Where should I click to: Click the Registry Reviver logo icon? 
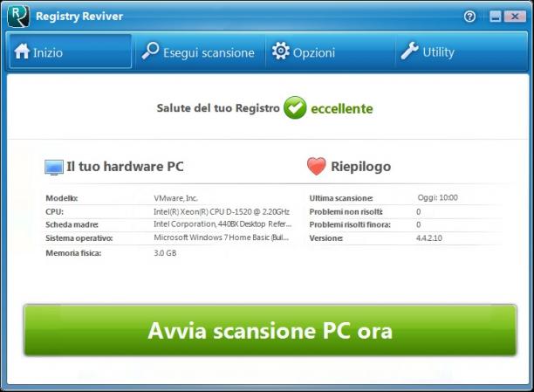[18, 16]
